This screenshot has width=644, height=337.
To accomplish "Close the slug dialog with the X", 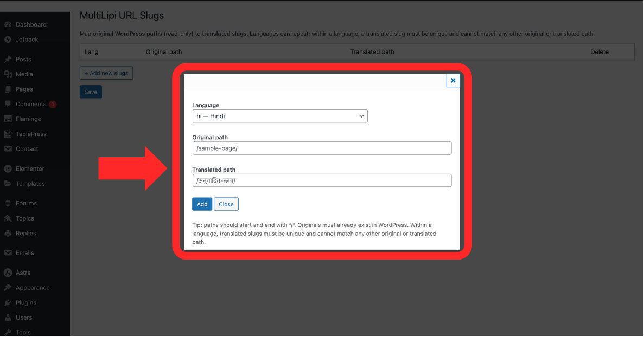I will pos(453,80).
